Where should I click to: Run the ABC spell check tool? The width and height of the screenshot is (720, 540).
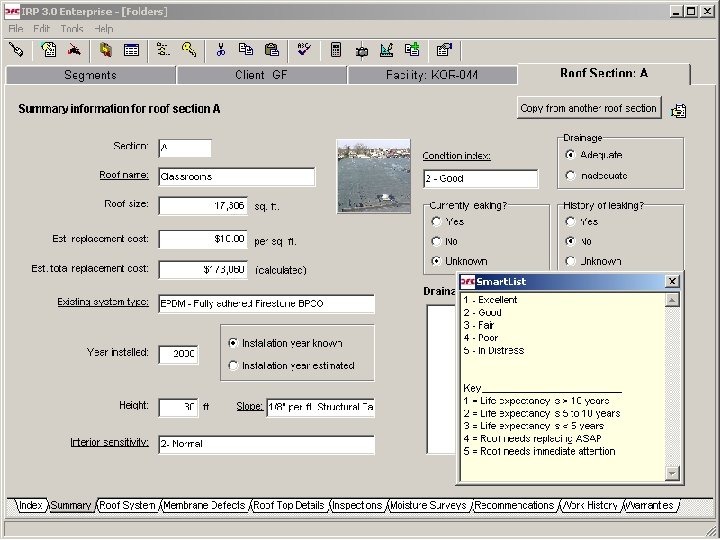click(303, 49)
